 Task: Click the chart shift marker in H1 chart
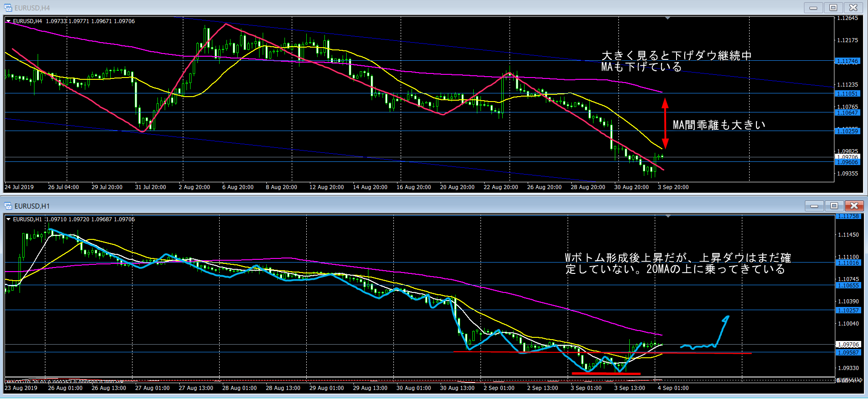[667, 217]
